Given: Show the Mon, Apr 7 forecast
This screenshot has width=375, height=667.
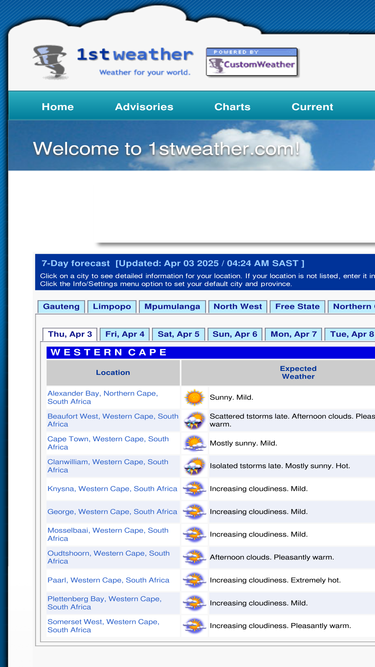Looking at the screenshot, I should click(293, 334).
